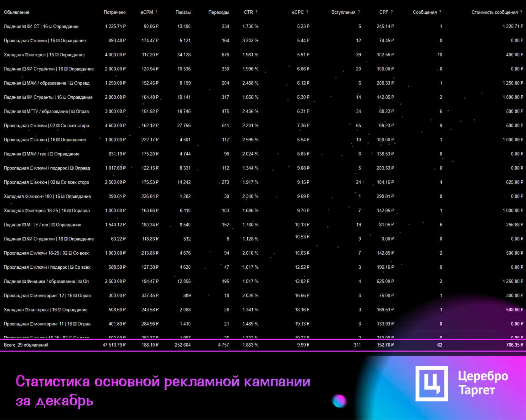Click the total clicks 4 757

(224, 345)
